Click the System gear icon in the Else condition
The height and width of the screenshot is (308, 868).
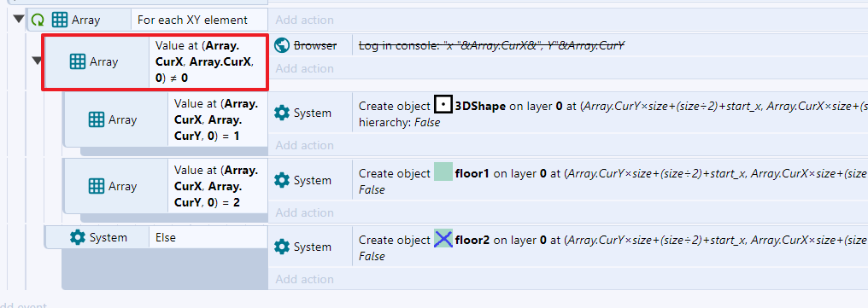click(78, 238)
